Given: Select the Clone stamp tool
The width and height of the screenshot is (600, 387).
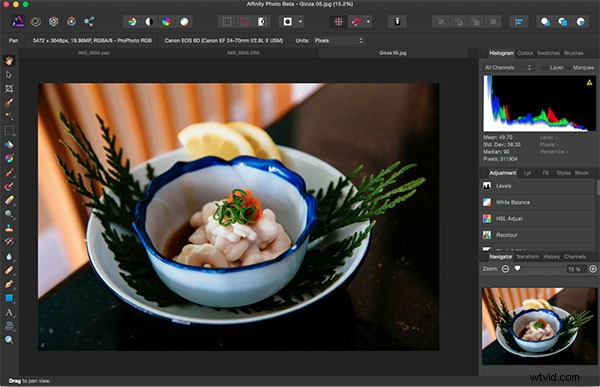Looking at the screenshot, I should coord(9,228).
